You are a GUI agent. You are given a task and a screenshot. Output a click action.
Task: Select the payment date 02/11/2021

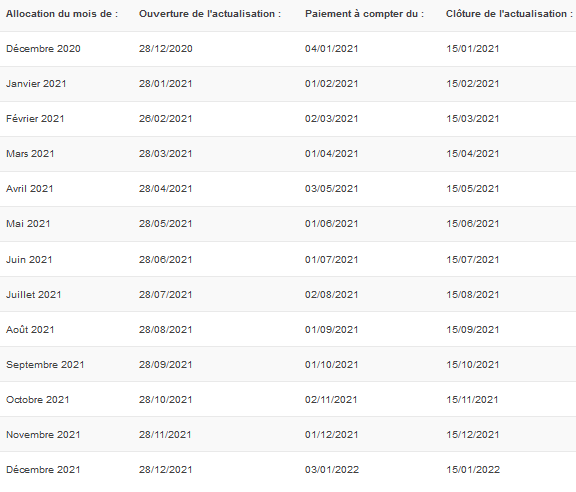[331, 400]
